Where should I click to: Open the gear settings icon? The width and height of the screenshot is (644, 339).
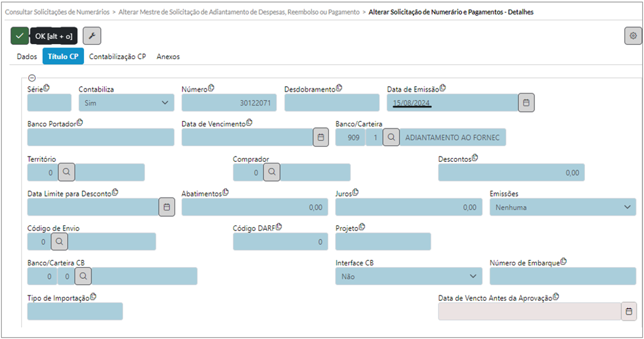pyautogui.click(x=633, y=36)
